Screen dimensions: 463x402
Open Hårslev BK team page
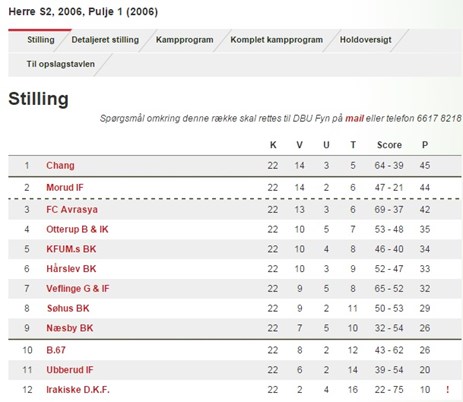point(71,269)
